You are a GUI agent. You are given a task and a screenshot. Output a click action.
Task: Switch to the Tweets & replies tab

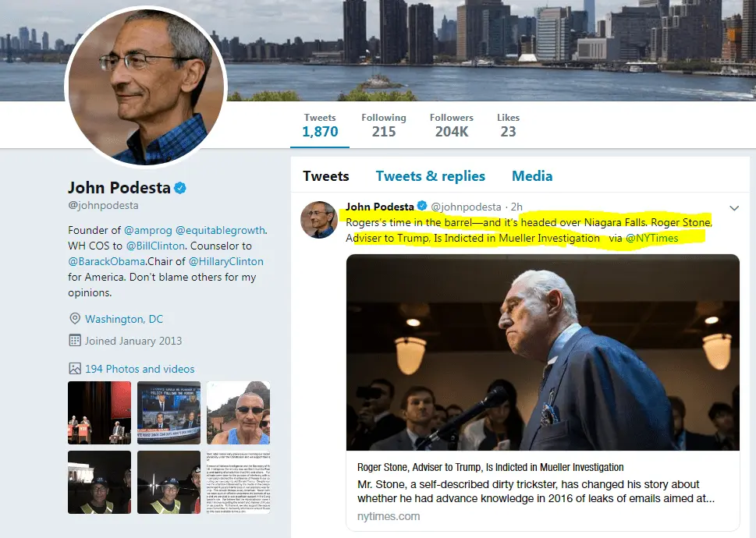430,176
